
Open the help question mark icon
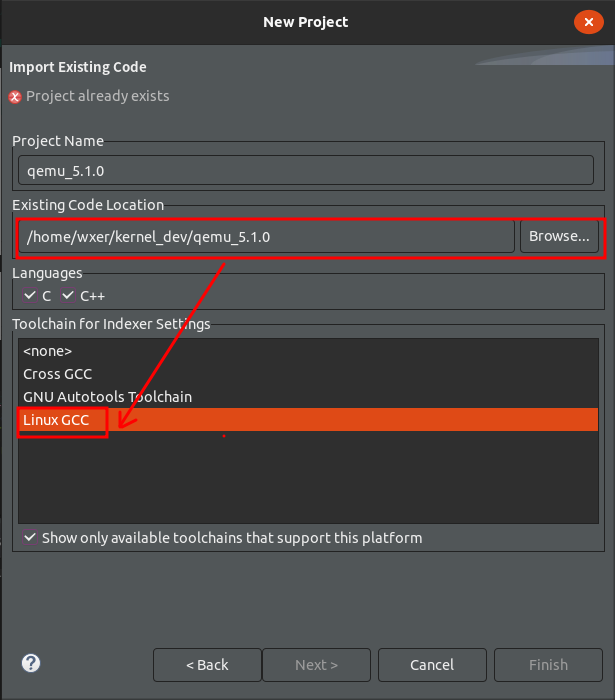click(31, 663)
